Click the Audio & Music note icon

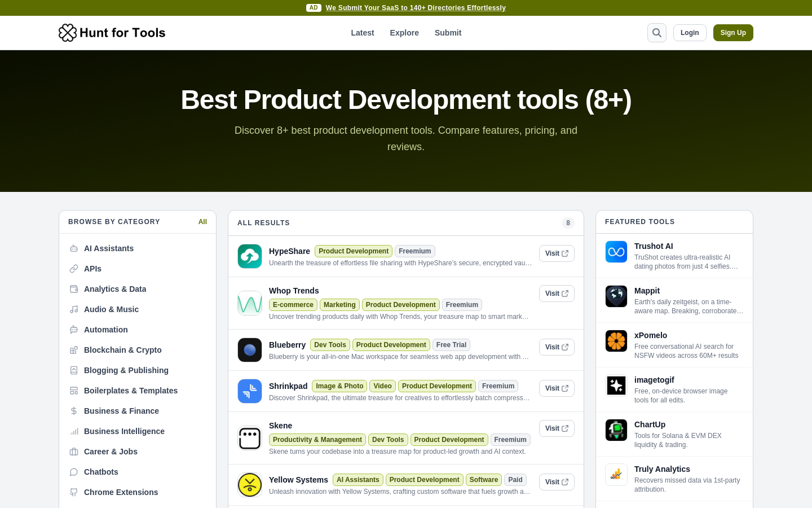click(74, 309)
